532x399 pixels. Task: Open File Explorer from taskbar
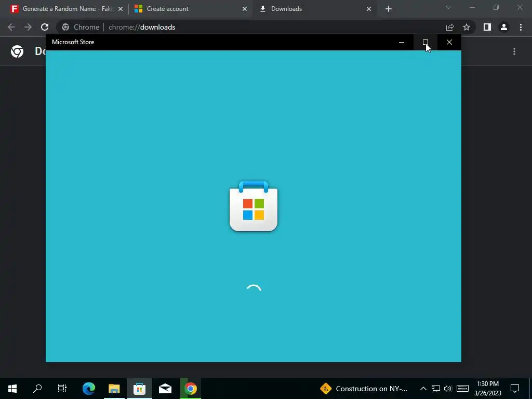click(114, 389)
